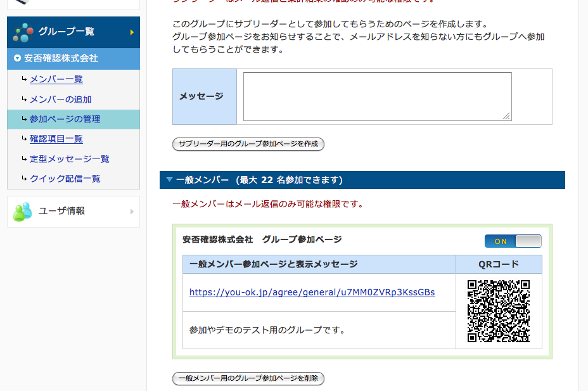Image resolution: width=588 pixels, height=391 pixels.
Task: Open the メンバーの追加 link
Action: pyautogui.click(x=61, y=99)
